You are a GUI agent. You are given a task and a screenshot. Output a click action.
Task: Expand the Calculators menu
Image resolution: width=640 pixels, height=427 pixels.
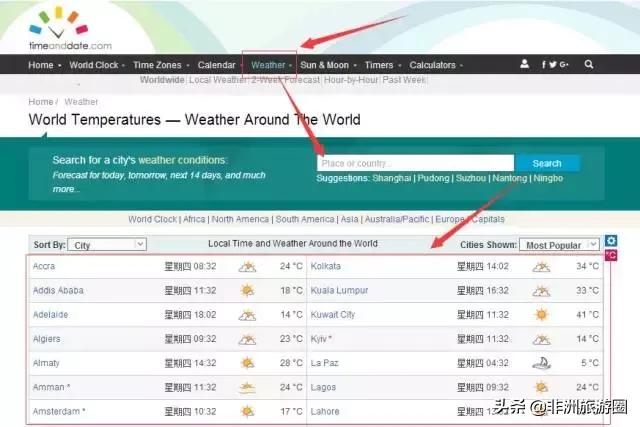(436, 65)
